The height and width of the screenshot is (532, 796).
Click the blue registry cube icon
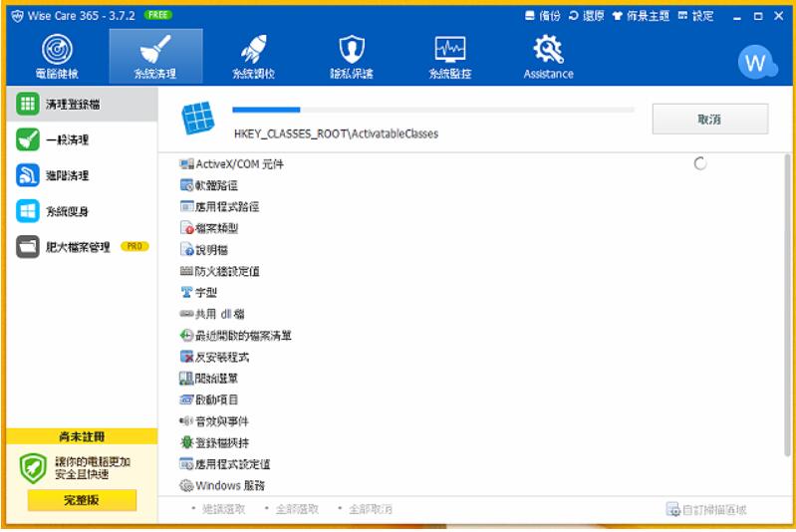pyautogui.click(x=198, y=119)
